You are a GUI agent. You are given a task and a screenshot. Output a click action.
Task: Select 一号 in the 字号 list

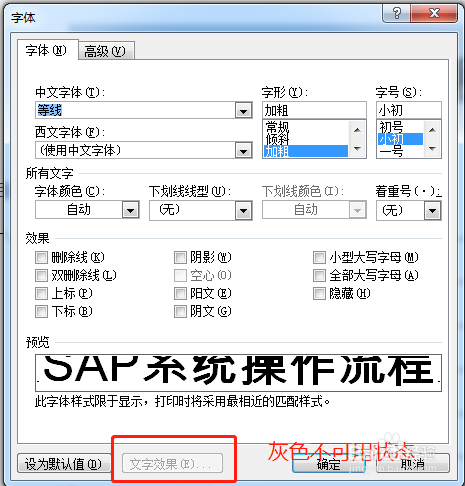[400, 151]
